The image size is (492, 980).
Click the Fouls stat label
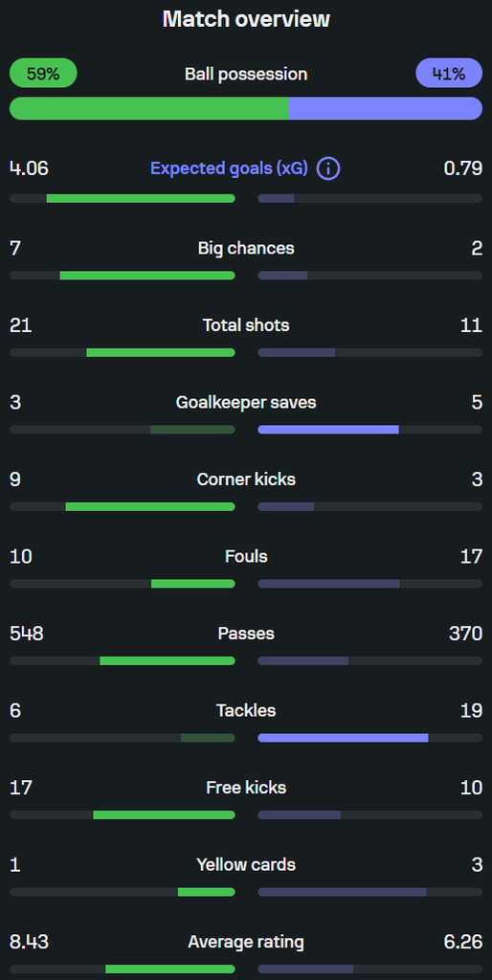(246, 556)
